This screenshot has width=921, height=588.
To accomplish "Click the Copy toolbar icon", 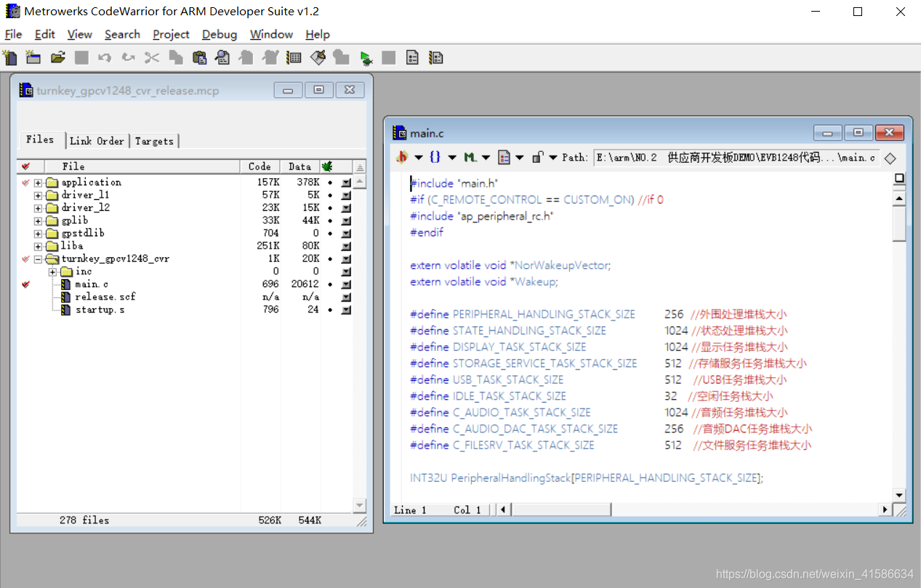I will point(175,57).
